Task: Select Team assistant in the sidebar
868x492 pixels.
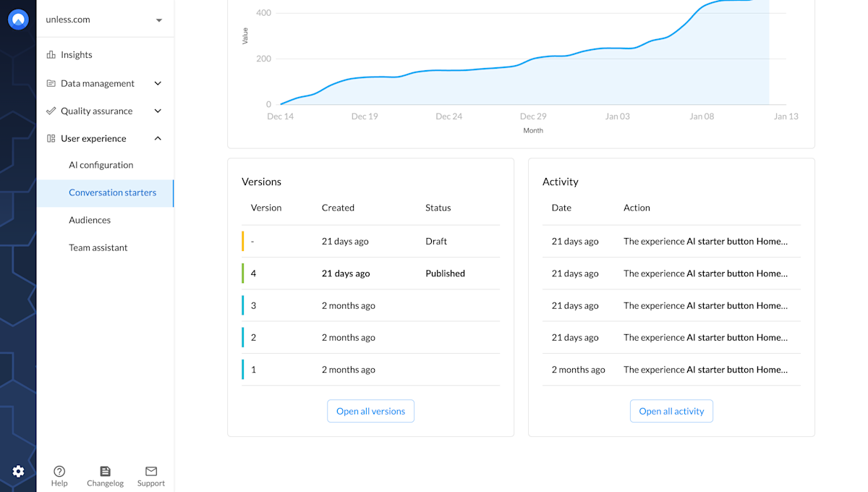Action: pos(98,247)
